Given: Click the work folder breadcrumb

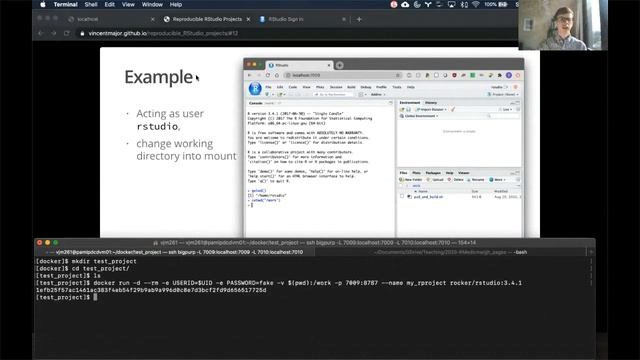Looking at the screenshot, I should pyautogui.click(x=416, y=186).
